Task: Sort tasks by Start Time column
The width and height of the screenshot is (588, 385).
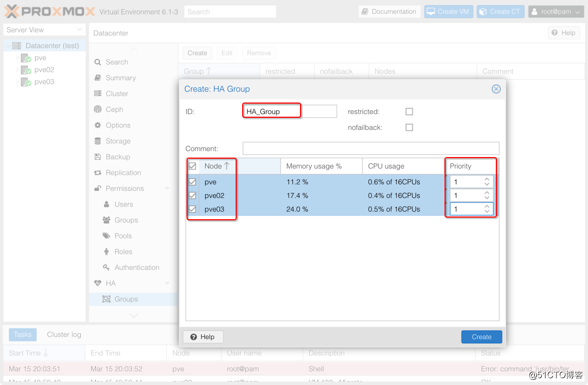Action: (44, 353)
